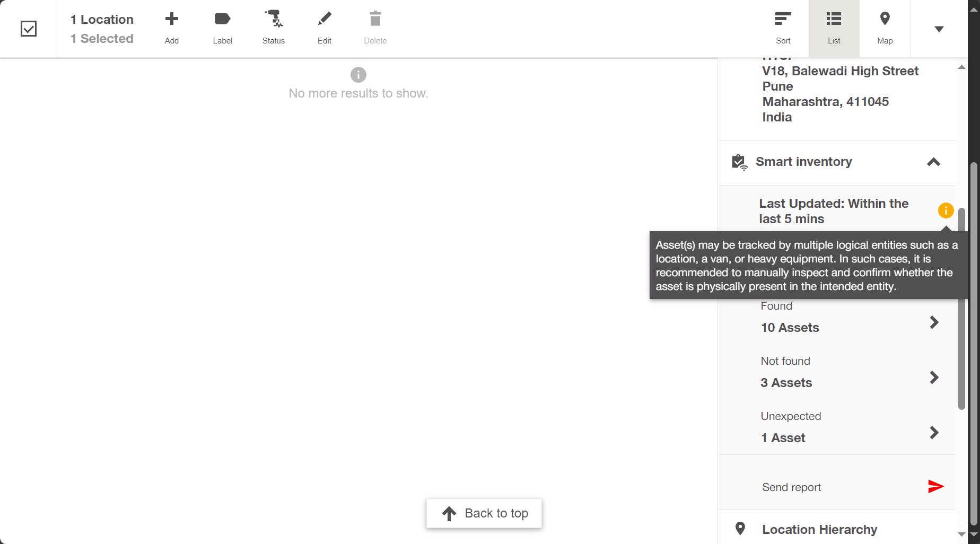Toggle the select-all checkbox
980x544 pixels.
point(29,29)
